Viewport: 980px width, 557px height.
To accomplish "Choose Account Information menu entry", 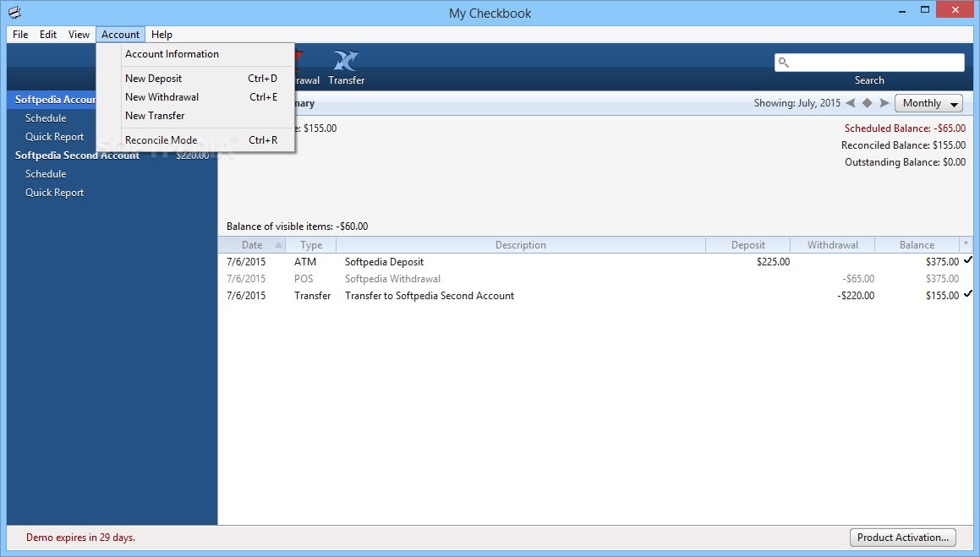I will 195,54.
